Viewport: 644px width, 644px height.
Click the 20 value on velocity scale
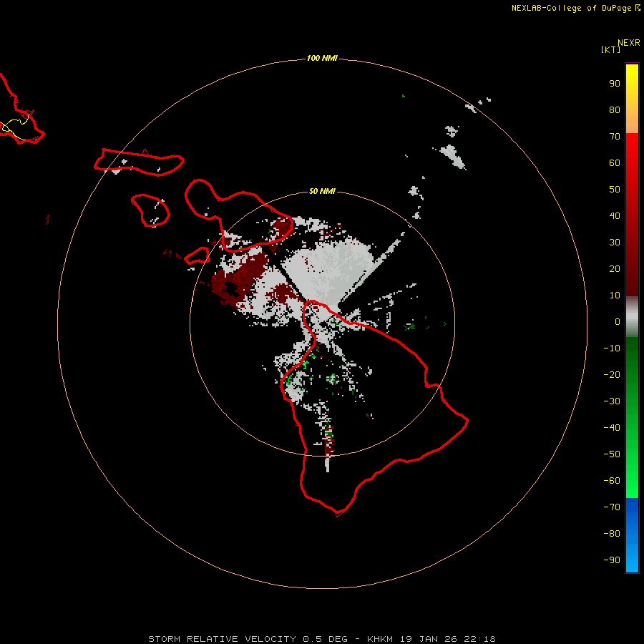pyautogui.click(x=615, y=268)
